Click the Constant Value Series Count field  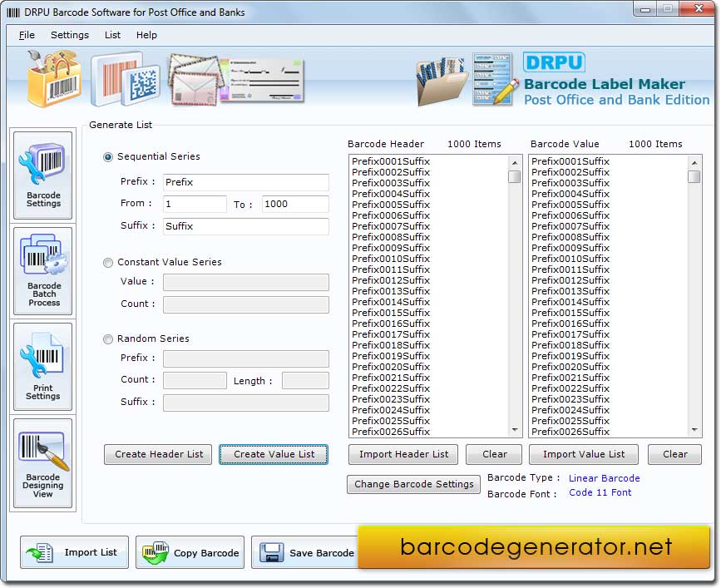(x=246, y=304)
